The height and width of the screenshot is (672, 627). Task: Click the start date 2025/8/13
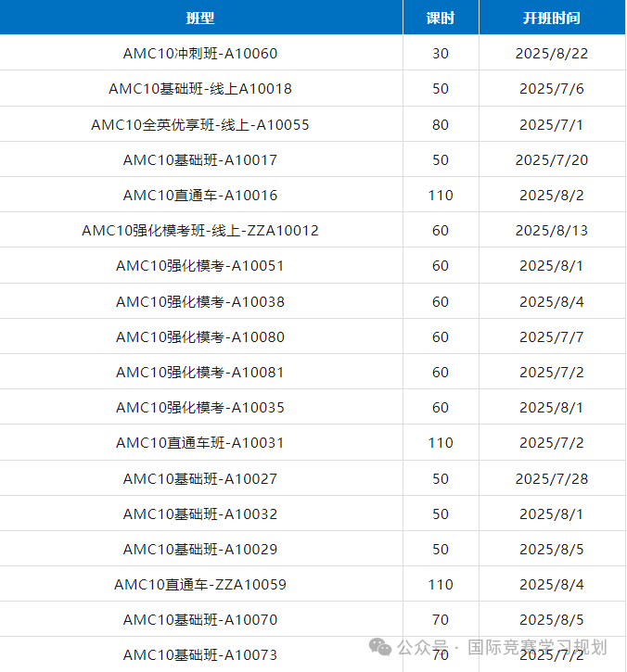pos(552,230)
